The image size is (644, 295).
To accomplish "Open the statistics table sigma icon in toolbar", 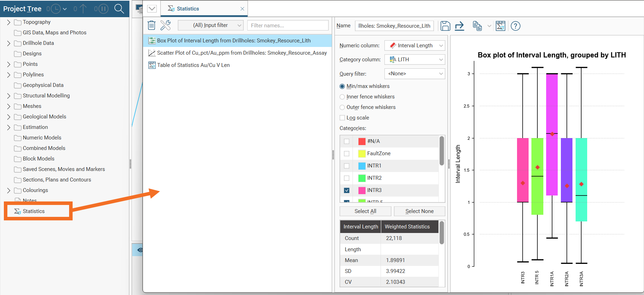I will pos(501,26).
